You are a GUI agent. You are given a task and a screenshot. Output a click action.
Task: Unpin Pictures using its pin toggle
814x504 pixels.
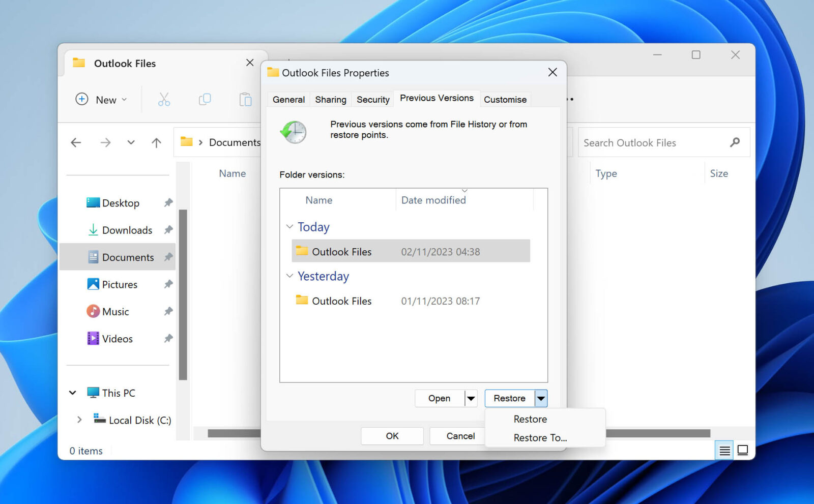[168, 284]
